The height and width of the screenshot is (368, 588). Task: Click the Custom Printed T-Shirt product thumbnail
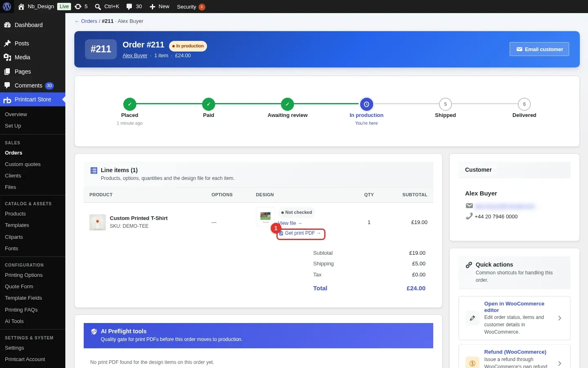(98, 222)
